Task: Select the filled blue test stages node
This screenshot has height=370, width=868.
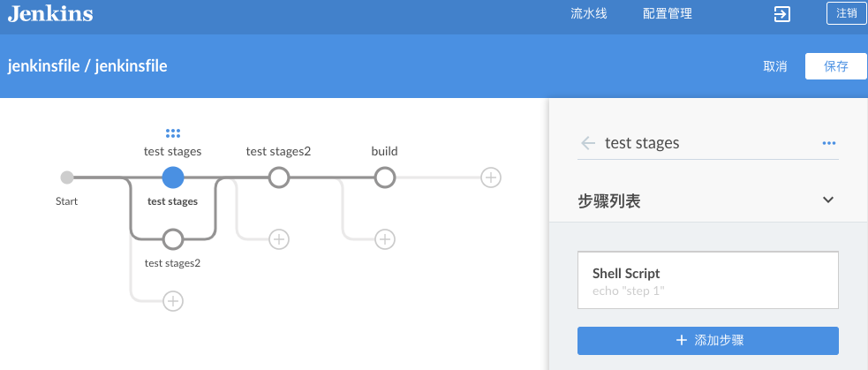Action: tap(173, 177)
